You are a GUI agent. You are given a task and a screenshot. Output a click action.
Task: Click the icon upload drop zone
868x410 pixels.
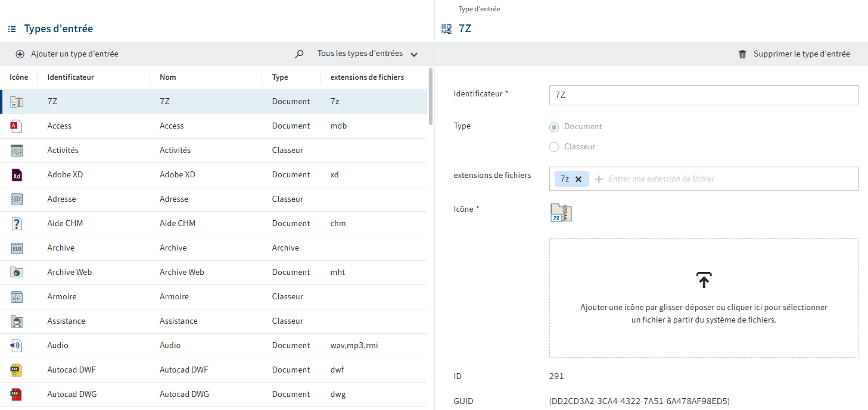704,298
